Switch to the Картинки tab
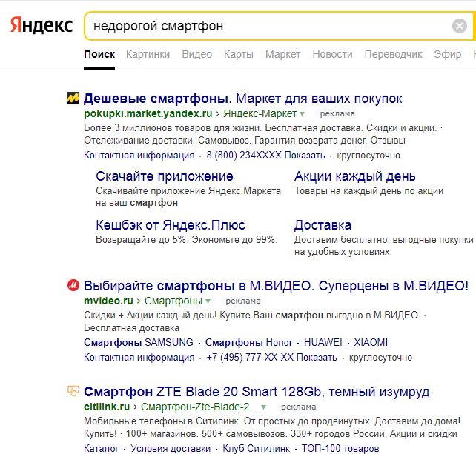The image size is (476, 454). (148, 54)
